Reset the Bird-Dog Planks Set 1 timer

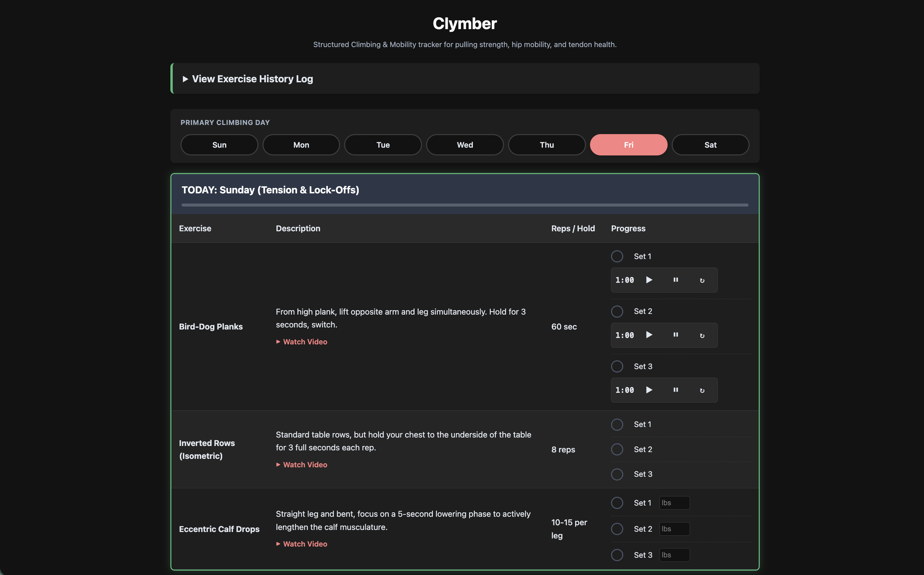click(x=702, y=280)
